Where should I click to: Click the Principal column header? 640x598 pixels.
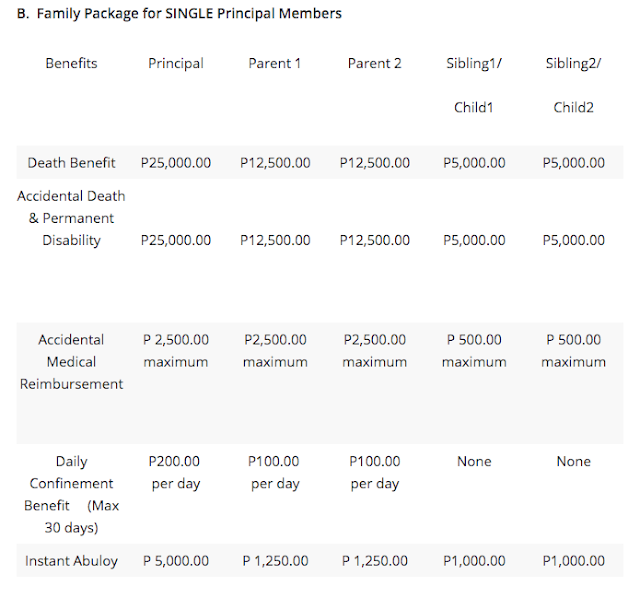175,63
